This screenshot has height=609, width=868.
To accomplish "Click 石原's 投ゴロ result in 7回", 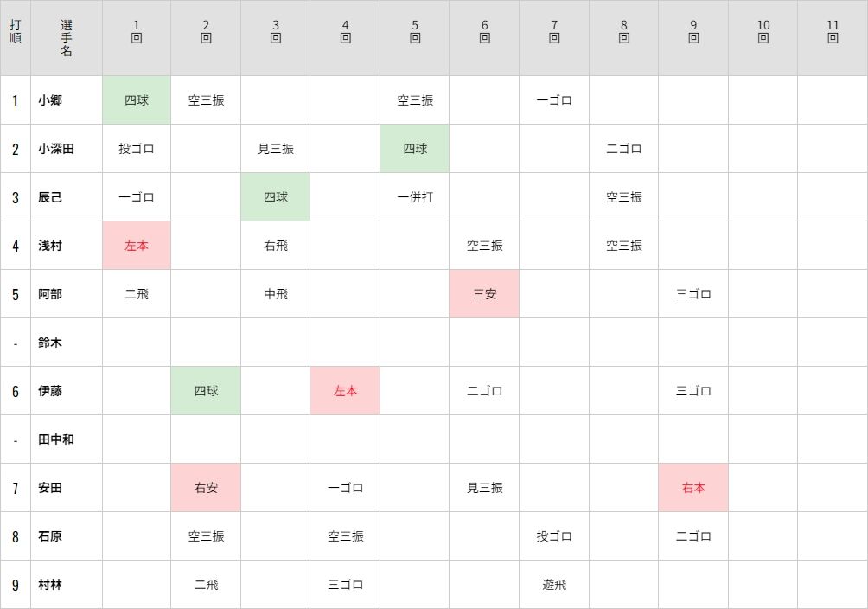I will pos(554,536).
